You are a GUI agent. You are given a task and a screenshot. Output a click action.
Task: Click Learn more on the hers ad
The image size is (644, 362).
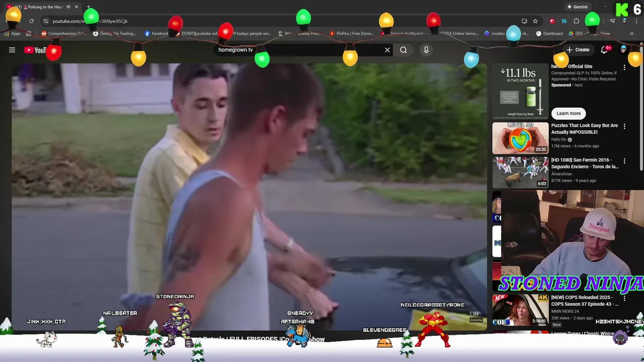click(569, 113)
